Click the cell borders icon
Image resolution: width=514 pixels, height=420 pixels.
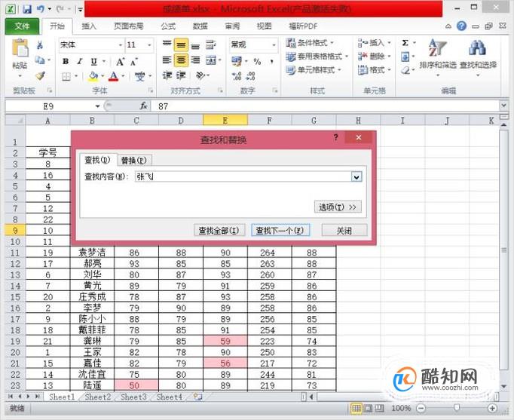(x=66, y=76)
